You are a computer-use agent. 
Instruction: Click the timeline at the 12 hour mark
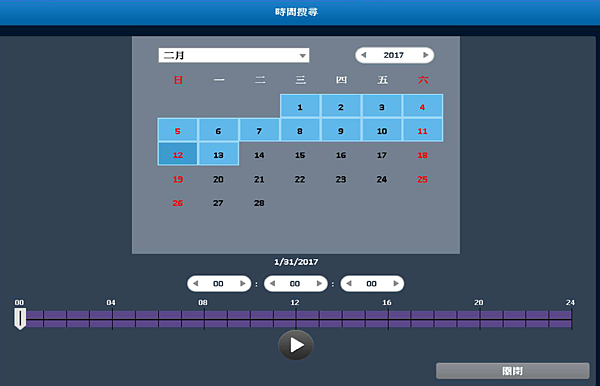pos(296,319)
